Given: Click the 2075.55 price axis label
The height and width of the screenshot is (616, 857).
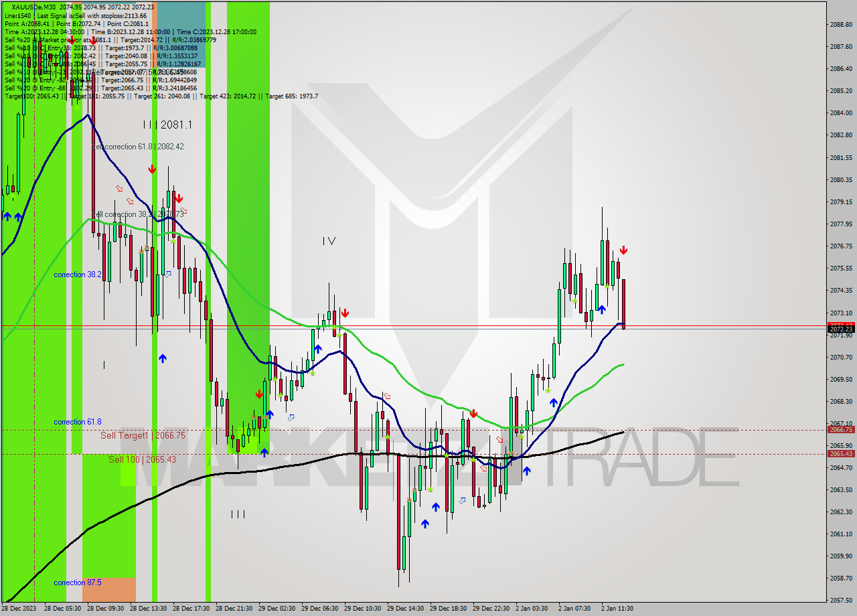Looking at the screenshot, I should click(x=841, y=268).
